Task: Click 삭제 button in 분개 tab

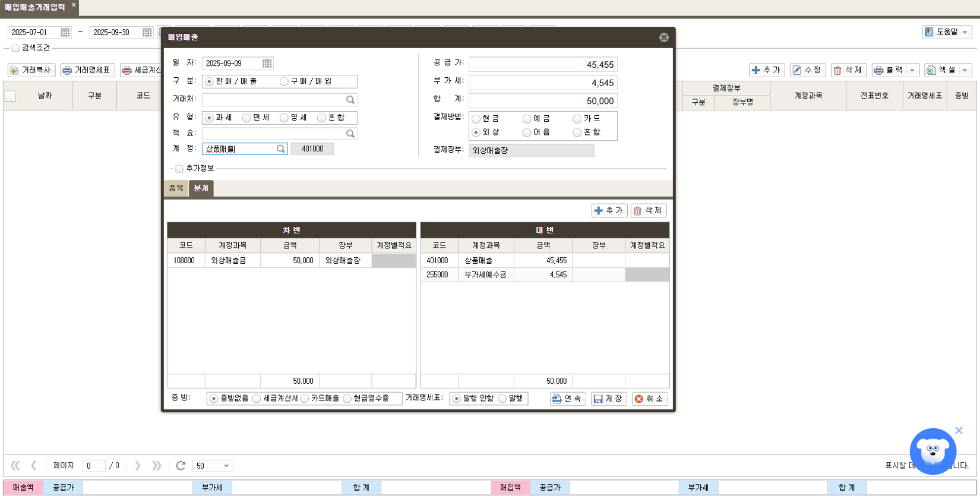Action: (649, 211)
